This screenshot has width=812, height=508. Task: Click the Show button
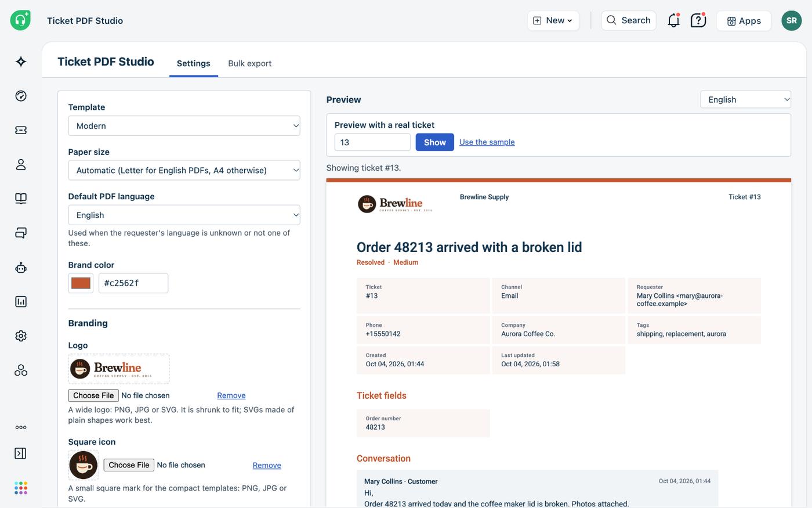434,142
